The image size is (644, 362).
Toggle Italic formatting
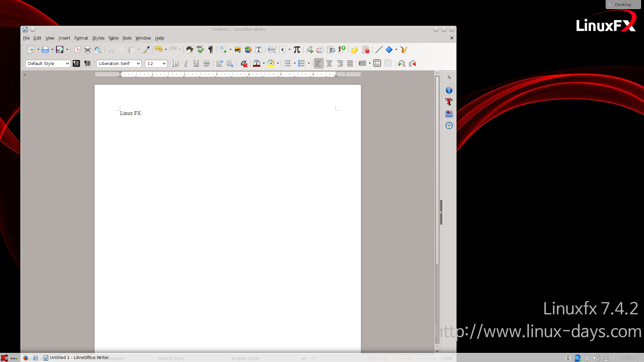(186, 63)
